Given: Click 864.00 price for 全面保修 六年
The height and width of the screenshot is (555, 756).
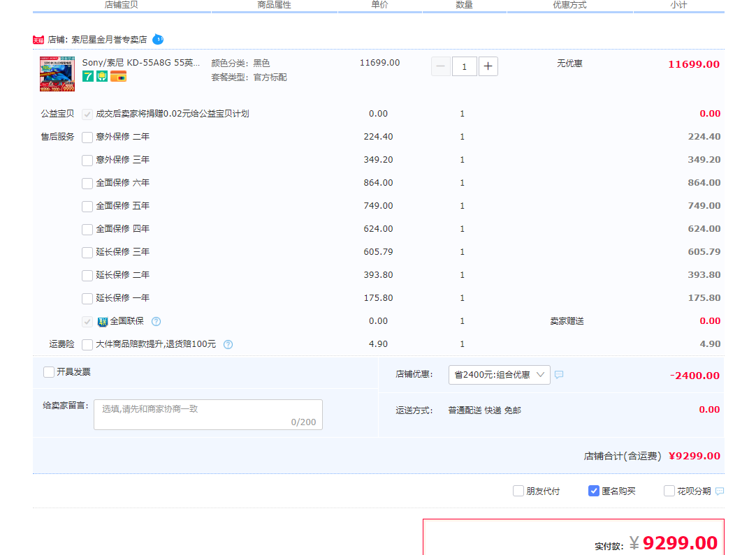Looking at the screenshot, I should [x=378, y=183].
